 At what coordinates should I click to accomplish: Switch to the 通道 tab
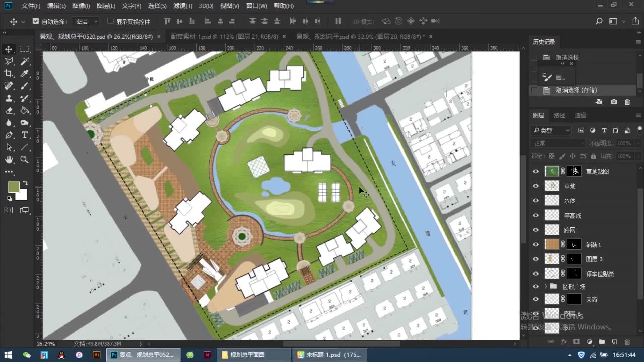[x=580, y=115]
